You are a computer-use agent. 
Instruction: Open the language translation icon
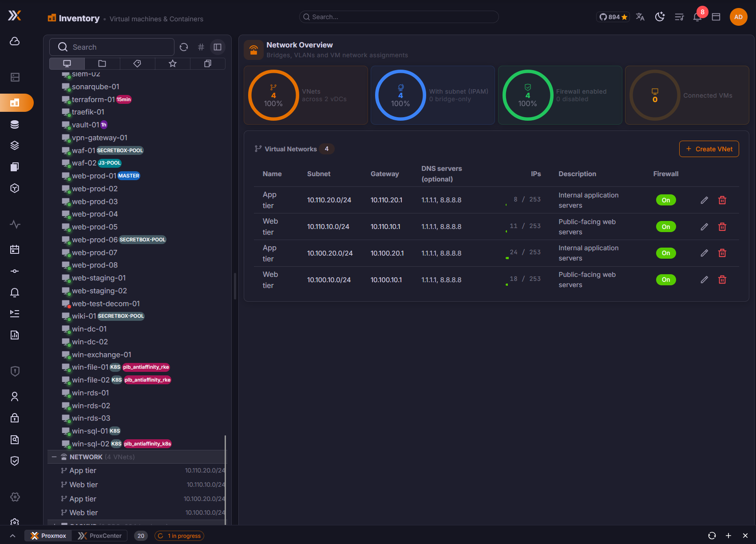640,17
